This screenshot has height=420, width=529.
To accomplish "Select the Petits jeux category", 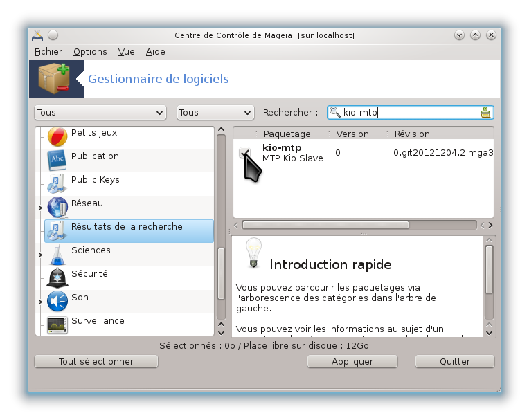I will [x=94, y=132].
